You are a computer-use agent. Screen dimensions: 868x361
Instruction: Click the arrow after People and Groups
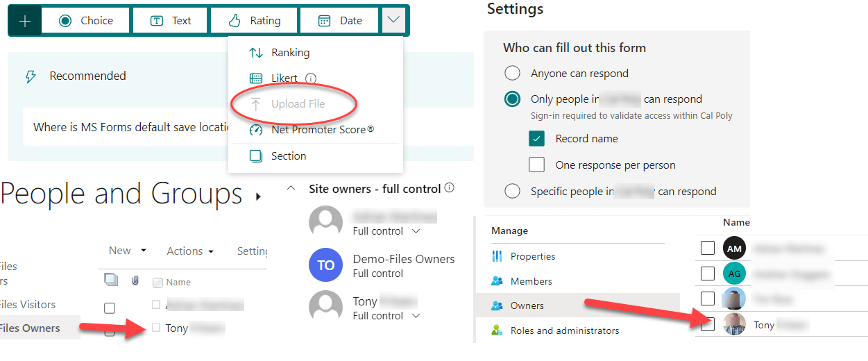click(x=258, y=197)
